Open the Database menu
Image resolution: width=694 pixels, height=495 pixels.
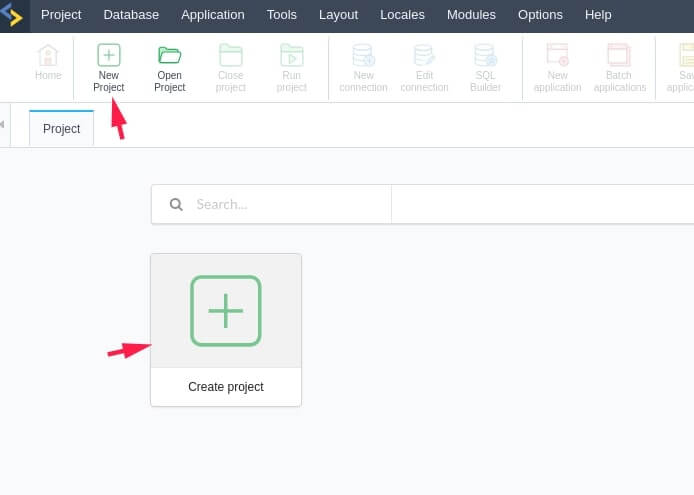click(131, 15)
